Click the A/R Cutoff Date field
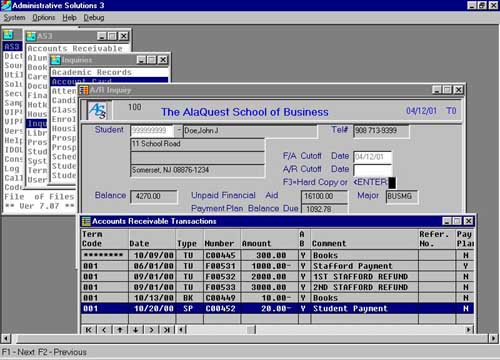This screenshot has width=500, height=360. (x=372, y=170)
